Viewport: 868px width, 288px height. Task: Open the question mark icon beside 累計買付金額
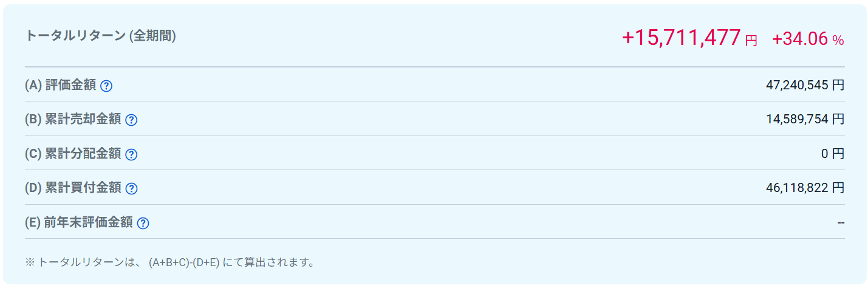[x=131, y=189]
